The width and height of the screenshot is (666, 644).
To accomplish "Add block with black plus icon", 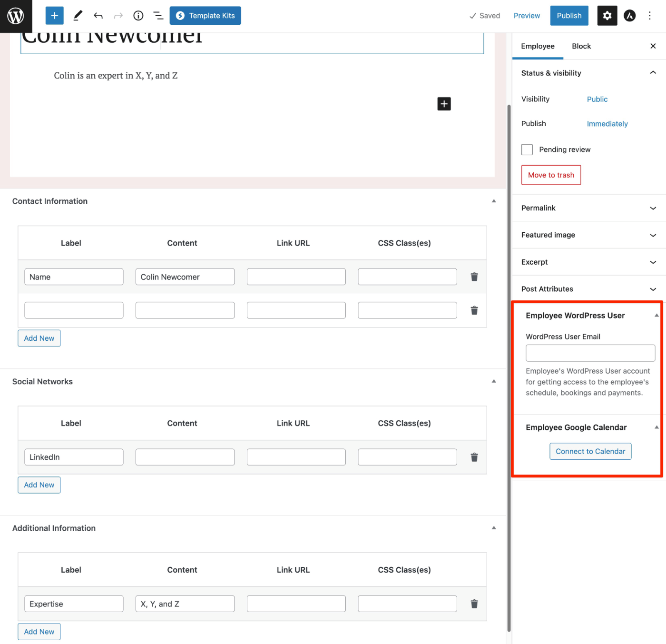I will (444, 104).
